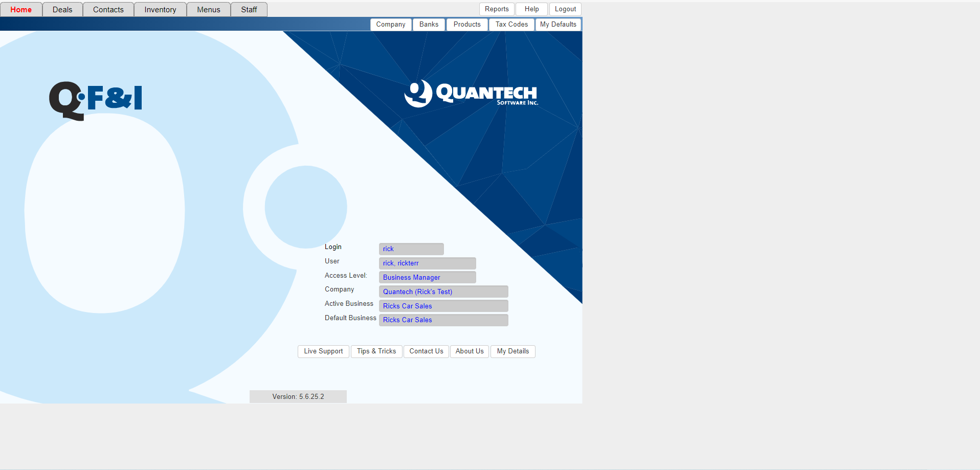The image size is (980, 470).
Task: Switch to the Staff tab
Action: tap(249, 9)
